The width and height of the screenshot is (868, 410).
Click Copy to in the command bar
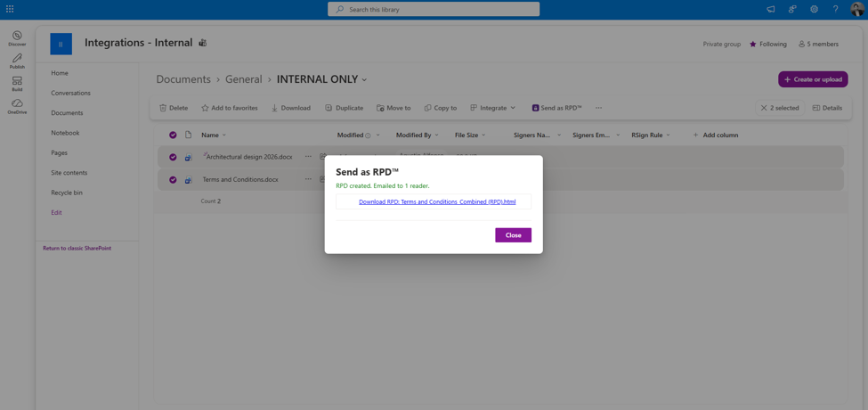point(441,108)
